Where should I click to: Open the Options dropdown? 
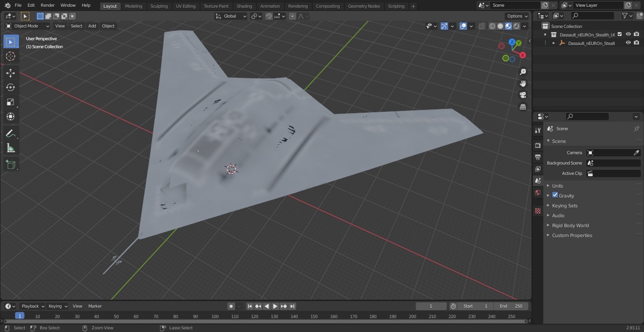coord(517,16)
